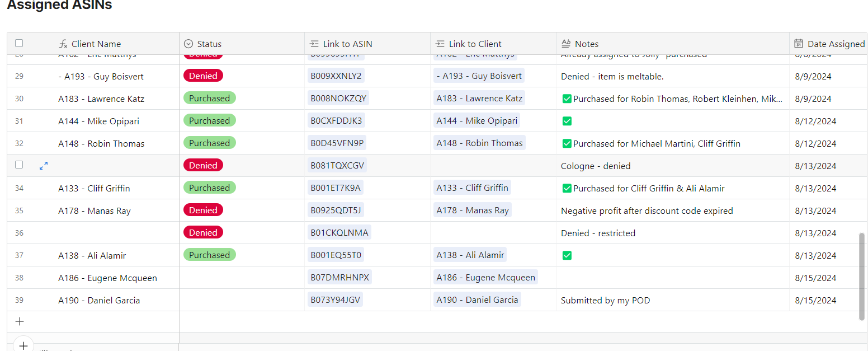Screen dimensions: 868x351
Task: Click the expand record arrows icon
Action: (x=44, y=166)
